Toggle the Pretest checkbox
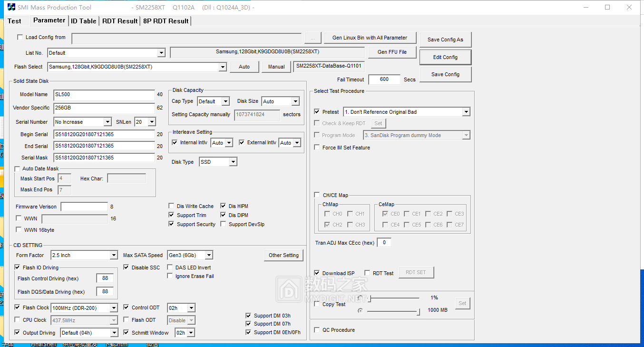The image size is (644, 347). [x=317, y=112]
